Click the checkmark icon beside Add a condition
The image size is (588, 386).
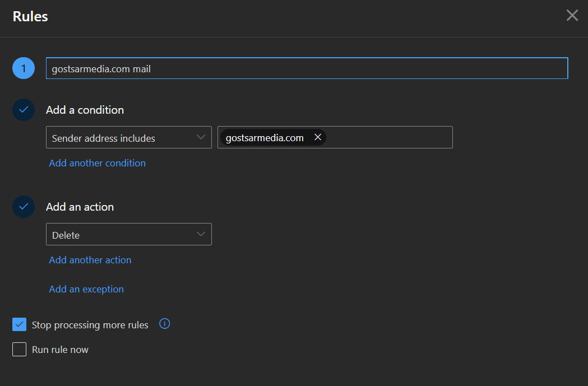tap(24, 110)
